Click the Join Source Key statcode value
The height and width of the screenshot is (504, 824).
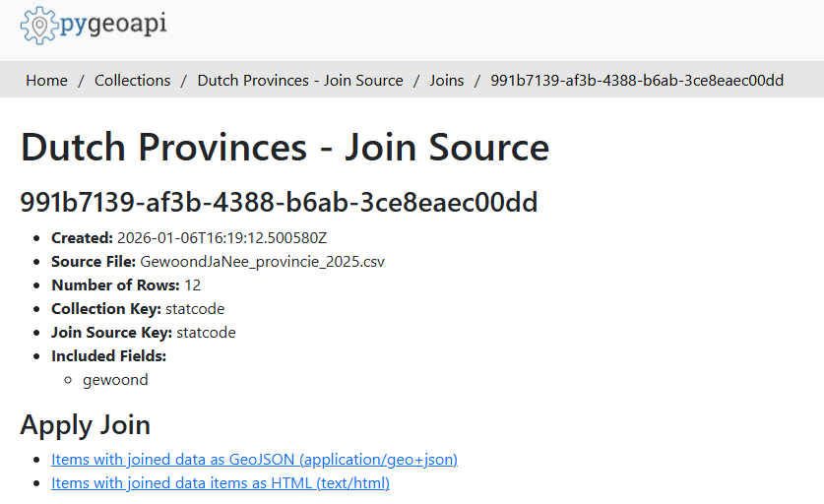pyautogui.click(x=206, y=333)
